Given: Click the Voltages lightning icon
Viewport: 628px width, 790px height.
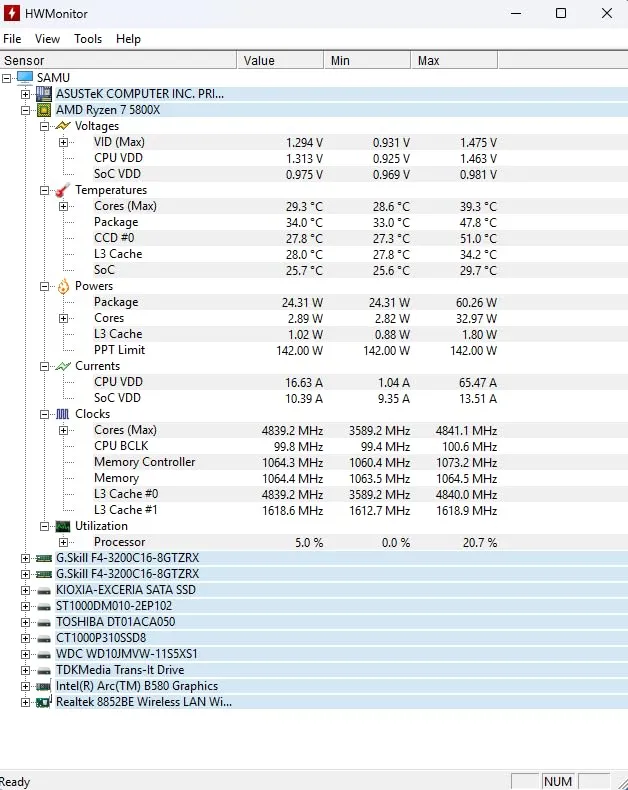Looking at the screenshot, I should [62, 126].
